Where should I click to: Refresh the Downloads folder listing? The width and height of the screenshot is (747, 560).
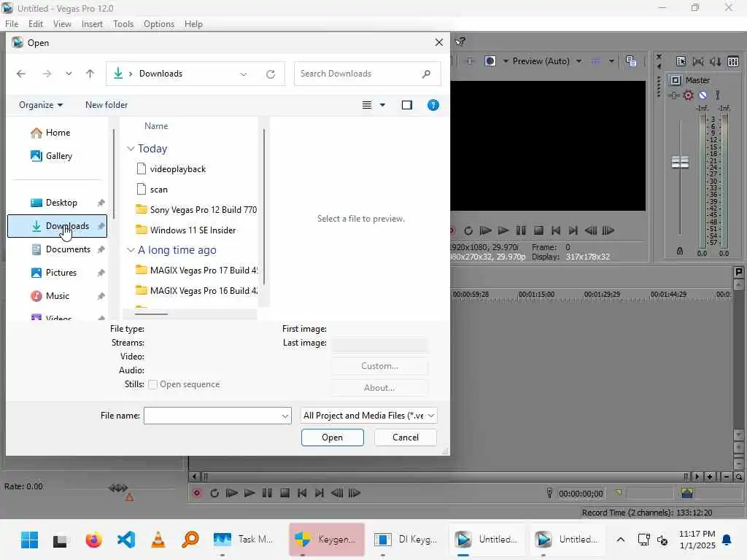(271, 74)
